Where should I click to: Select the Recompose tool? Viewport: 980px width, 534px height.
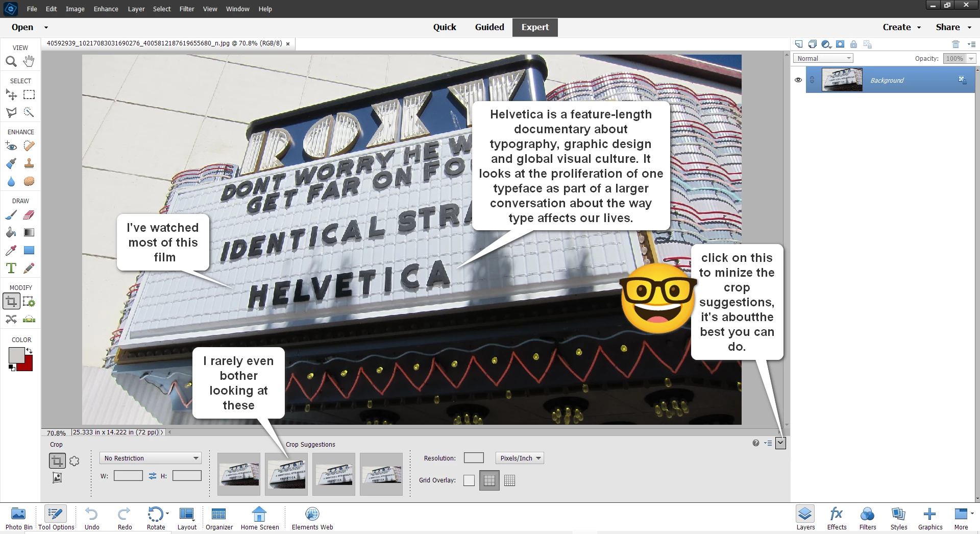(x=29, y=302)
